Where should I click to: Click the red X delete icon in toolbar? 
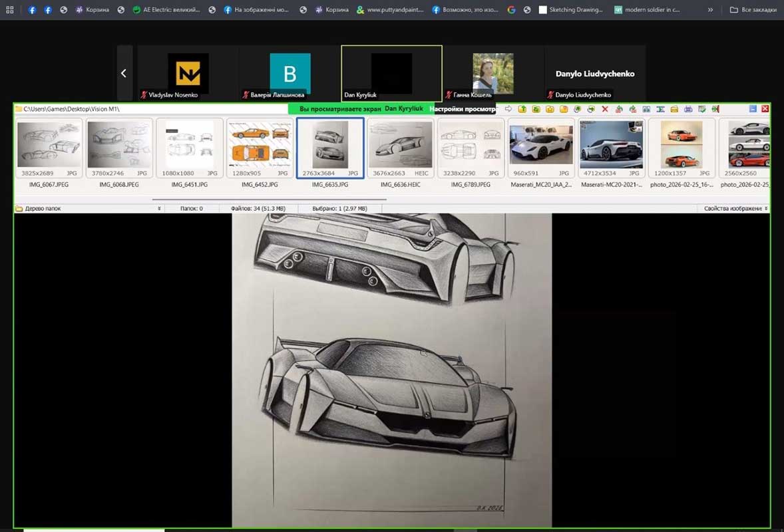(x=605, y=109)
